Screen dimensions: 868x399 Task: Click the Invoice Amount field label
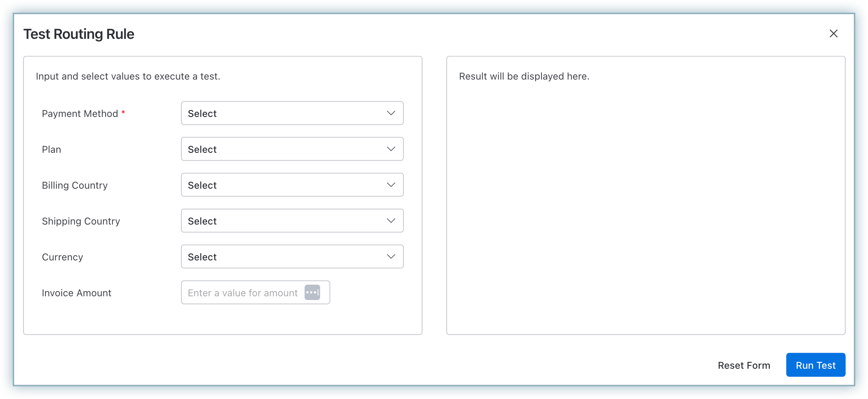coord(77,293)
